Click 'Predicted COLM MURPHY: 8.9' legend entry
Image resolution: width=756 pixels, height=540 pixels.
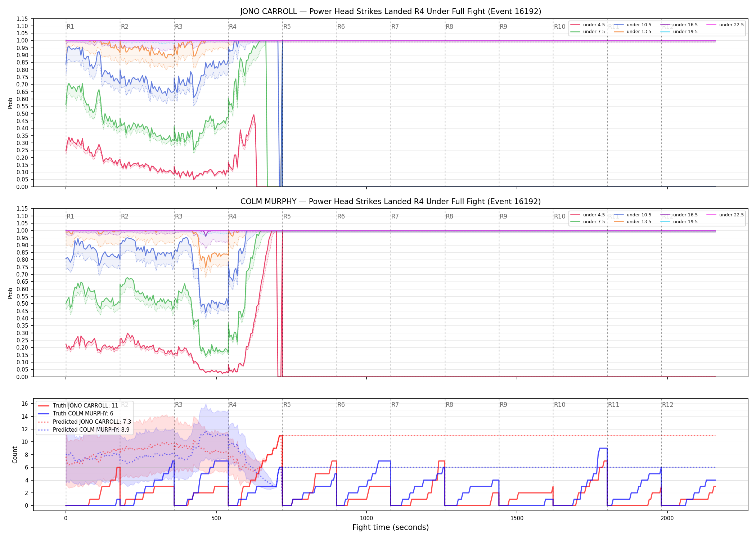click(x=84, y=429)
